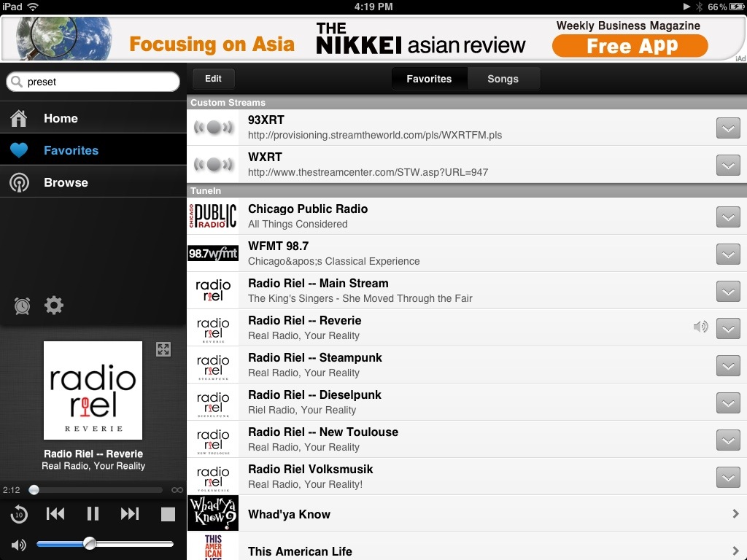747x560 pixels.
Task: Mute the player volume speaker
Action: [x=18, y=545]
